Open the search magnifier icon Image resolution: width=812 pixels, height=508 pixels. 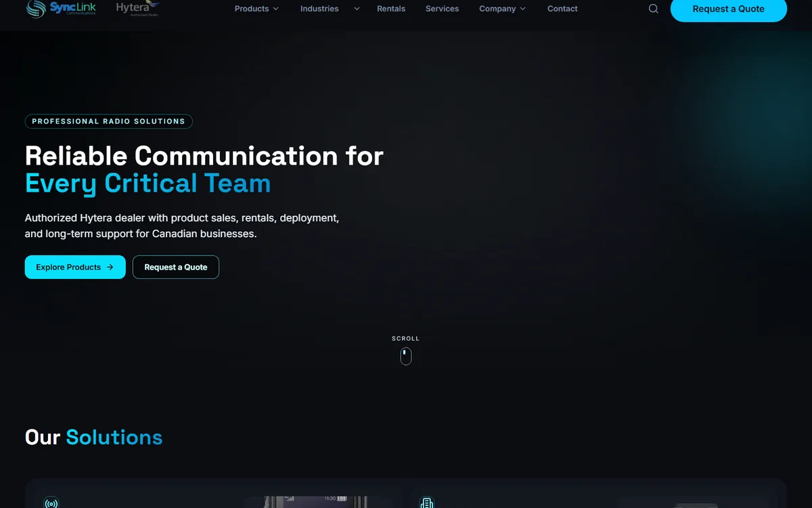pyautogui.click(x=653, y=9)
